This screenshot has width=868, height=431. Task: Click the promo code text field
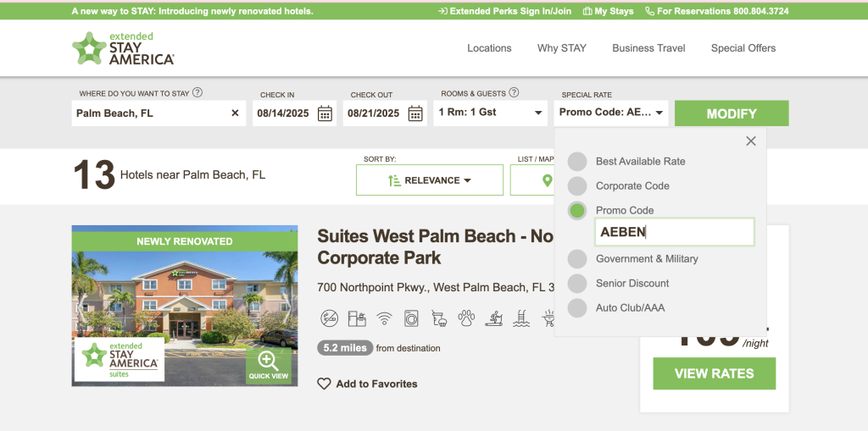coord(674,232)
